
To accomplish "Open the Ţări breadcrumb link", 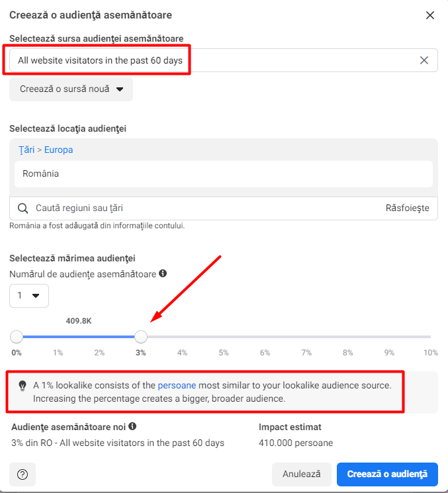I will (x=26, y=150).
